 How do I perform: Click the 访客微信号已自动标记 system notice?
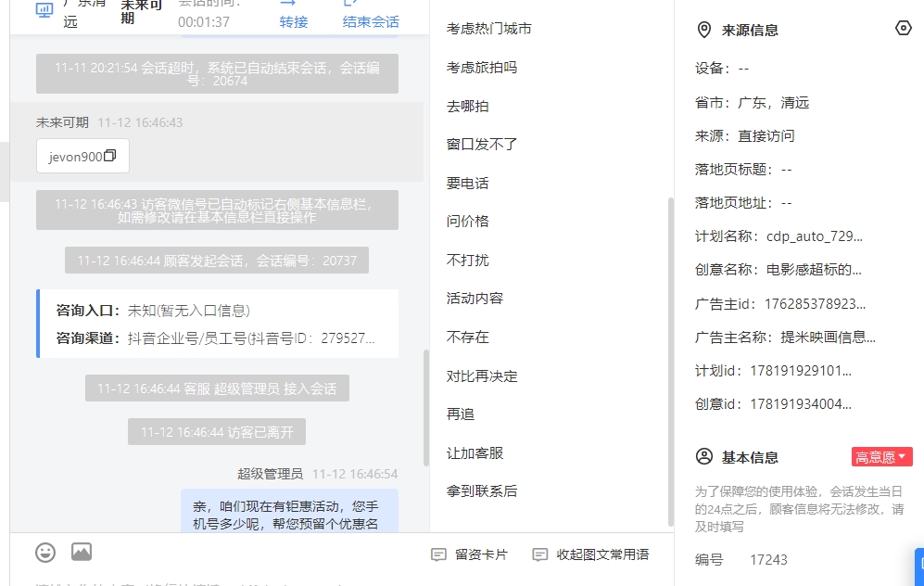(217, 210)
